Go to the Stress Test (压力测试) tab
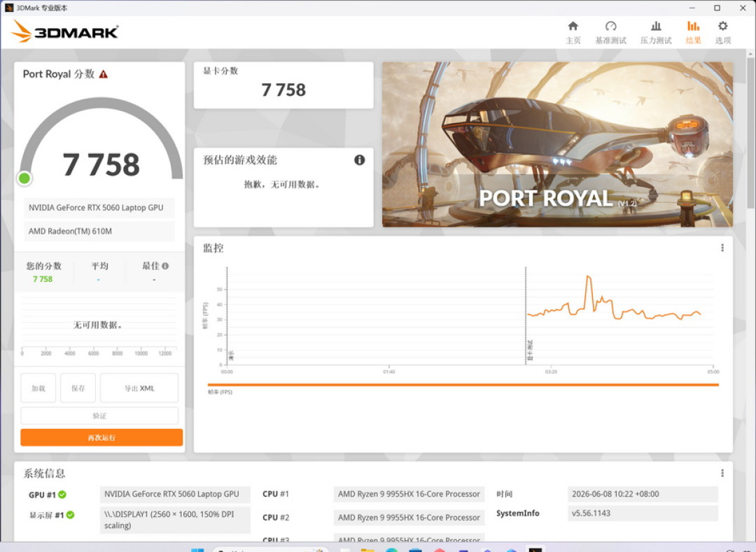The width and height of the screenshot is (756, 552). point(656,32)
